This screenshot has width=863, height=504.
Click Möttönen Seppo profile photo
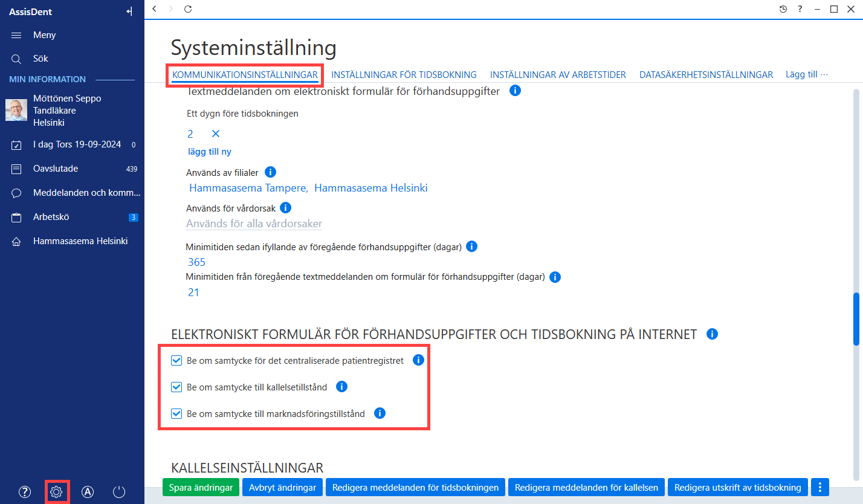tap(16, 110)
